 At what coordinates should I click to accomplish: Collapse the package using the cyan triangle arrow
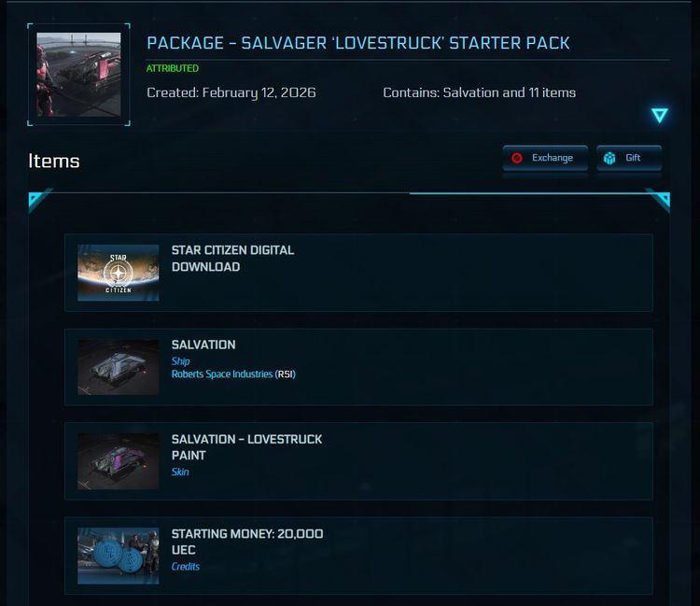point(660,115)
